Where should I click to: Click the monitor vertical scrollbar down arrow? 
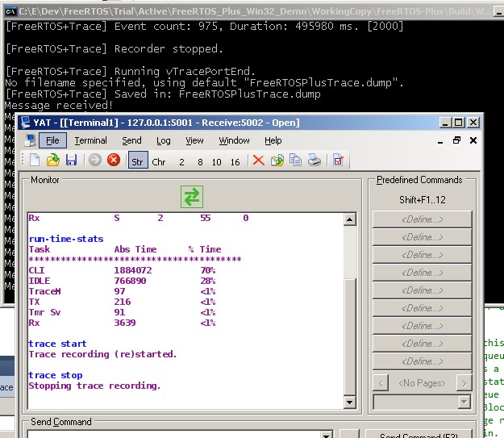[349, 402]
